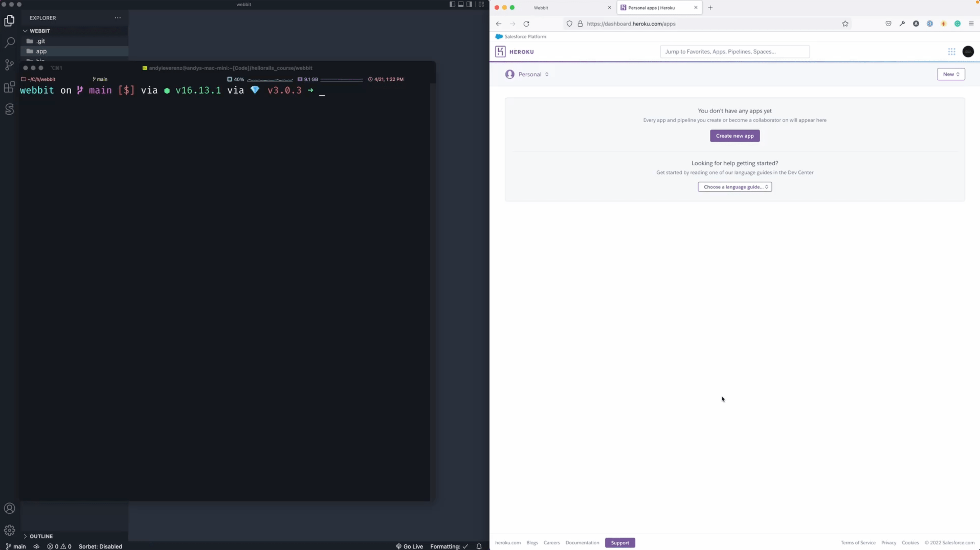Open Documentation footer link
Viewport: 980px width, 550px height.
(x=582, y=543)
